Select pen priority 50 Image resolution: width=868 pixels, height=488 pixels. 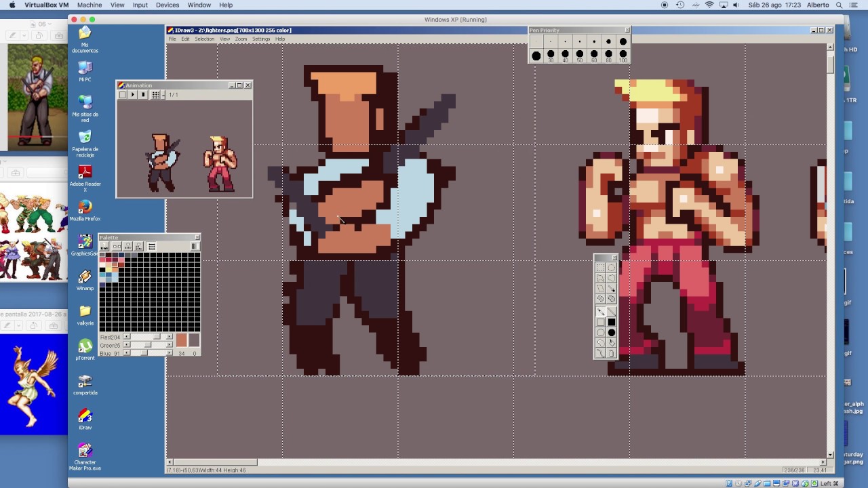click(x=580, y=55)
